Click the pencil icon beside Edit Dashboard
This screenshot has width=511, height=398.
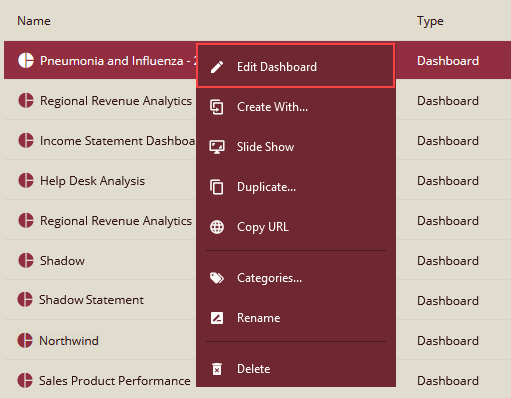pos(217,67)
